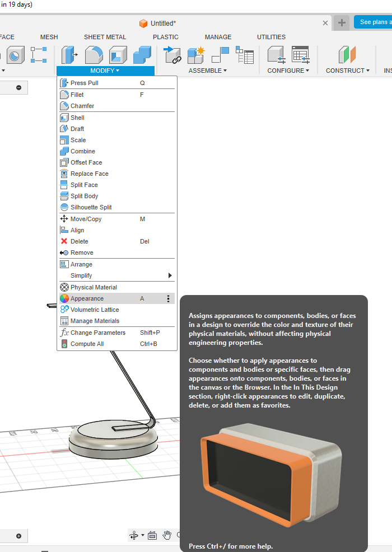Add a new design tab
392x552 pixels.
pyautogui.click(x=342, y=23)
